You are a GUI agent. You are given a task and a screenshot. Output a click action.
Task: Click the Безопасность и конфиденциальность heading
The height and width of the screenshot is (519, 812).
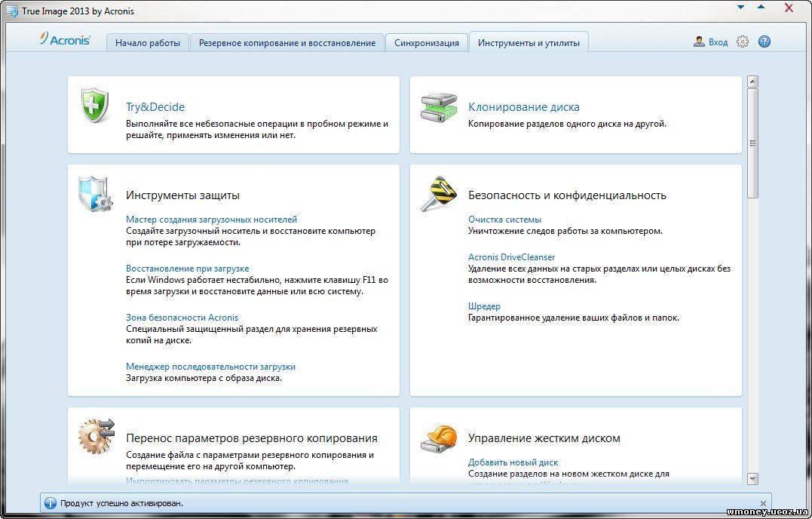(567, 195)
